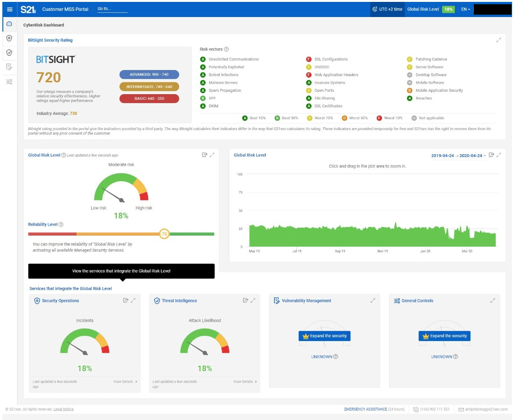Image resolution: width=513 pixels, height=420 pixels.
Task: Expand the General Controls card
Action: pyautogui.click(x=493, y=300)
